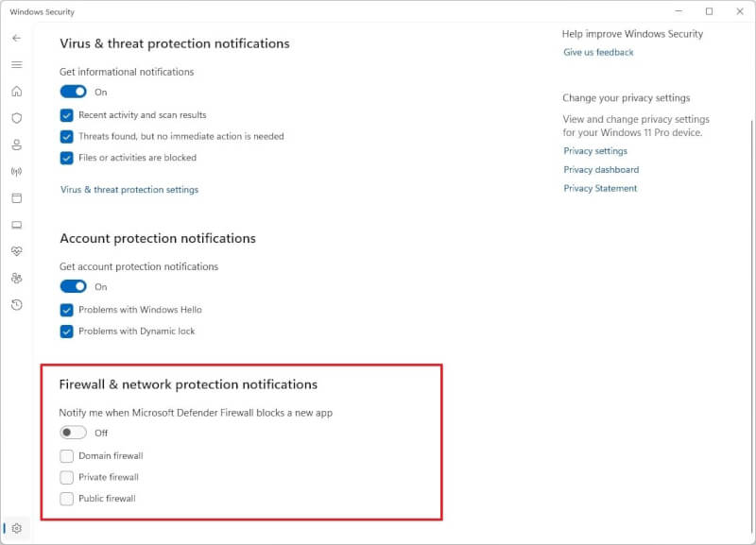
Task: Turn off informational notifications toggle
Action: point(74,92)
